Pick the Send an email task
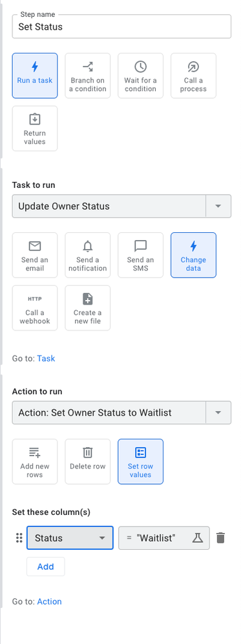Image resolution: width=241 pixels, height=644 pixels. (x=35, y=255)
